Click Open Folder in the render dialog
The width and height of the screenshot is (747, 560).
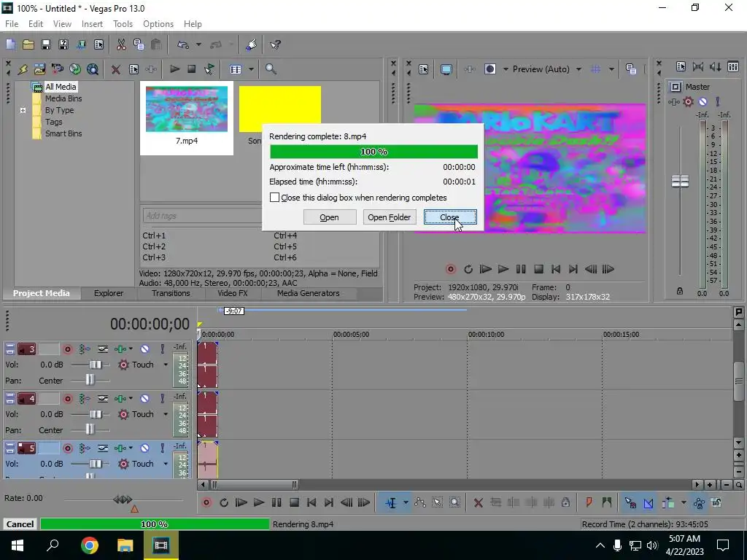coord(390,217)
